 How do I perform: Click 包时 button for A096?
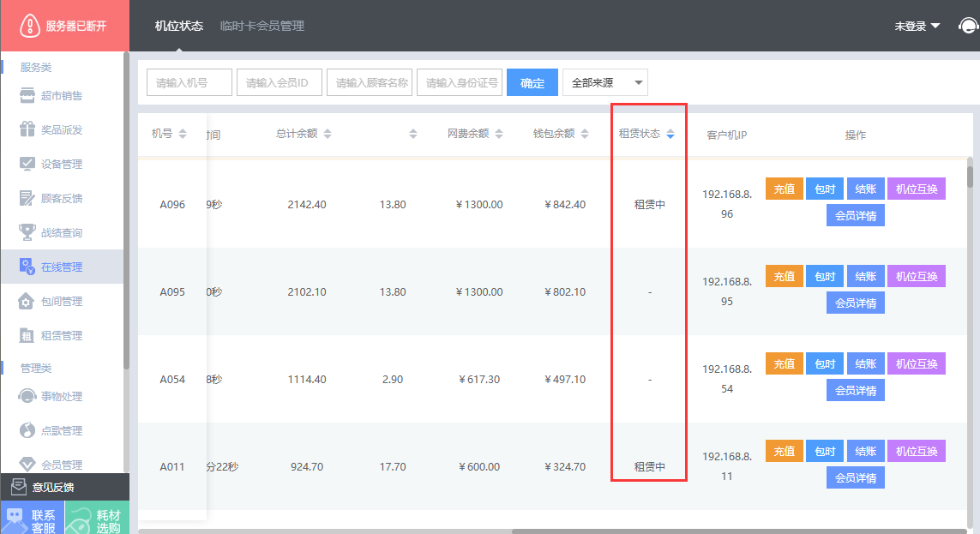coord(825,189)
